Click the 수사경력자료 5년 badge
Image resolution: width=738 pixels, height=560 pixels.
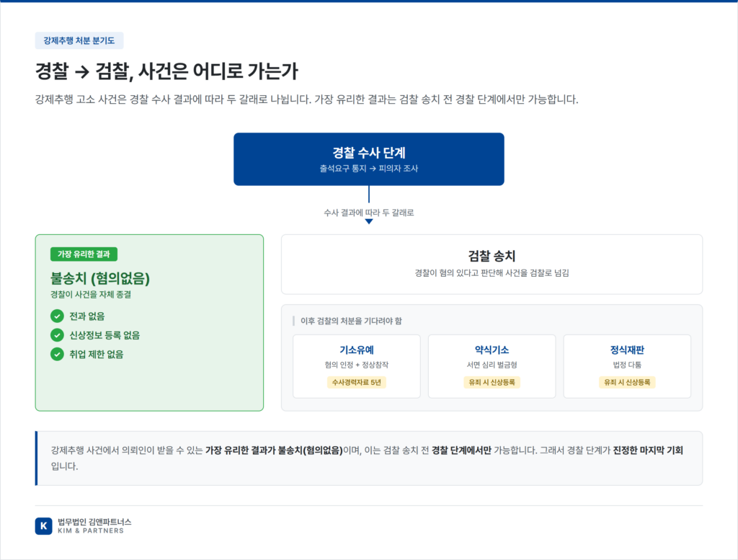(x=357, y=382)
